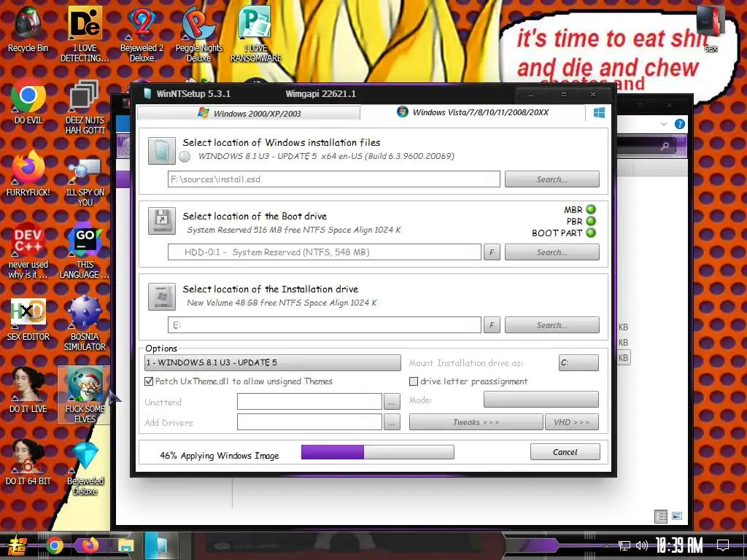Image resolution: width=747 pixels, height=560 pixels.
Task: Click the Windows logo icon beside the tabs
Action: click(599, 112)
